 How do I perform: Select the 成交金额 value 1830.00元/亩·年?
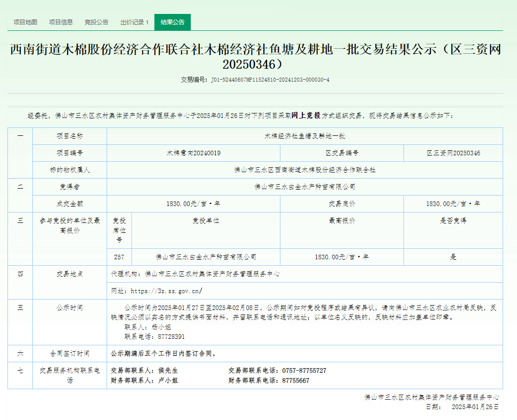[194, 204]
